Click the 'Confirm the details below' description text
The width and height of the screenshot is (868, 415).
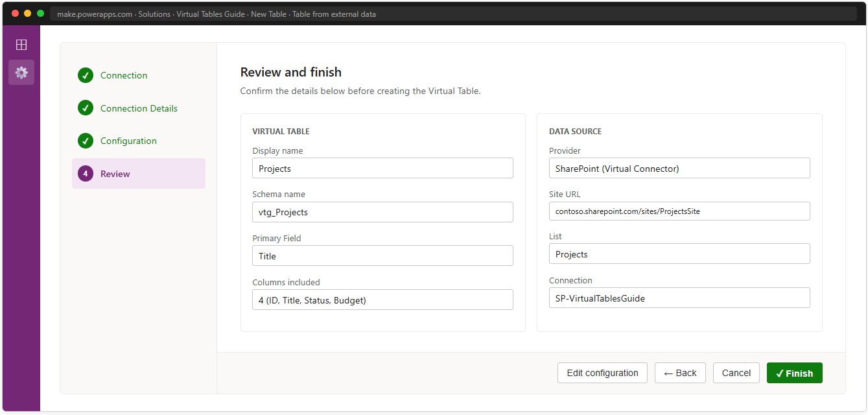(x=360, y=91)
